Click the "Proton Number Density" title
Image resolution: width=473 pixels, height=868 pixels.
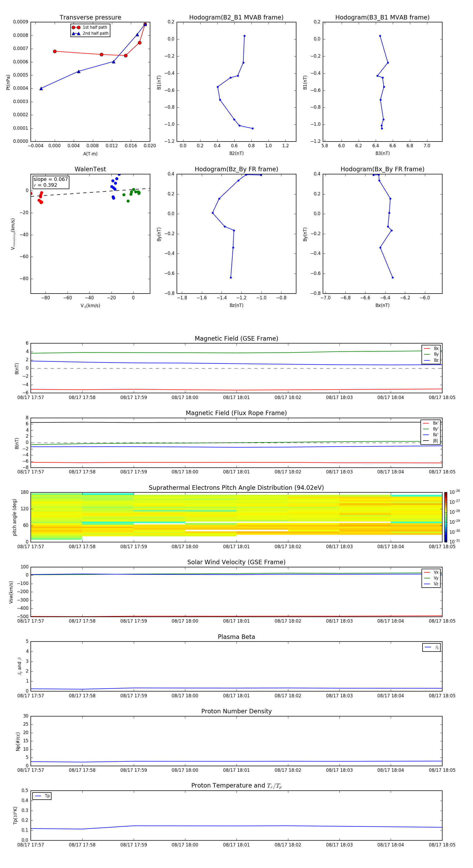(x=236, y=711)
